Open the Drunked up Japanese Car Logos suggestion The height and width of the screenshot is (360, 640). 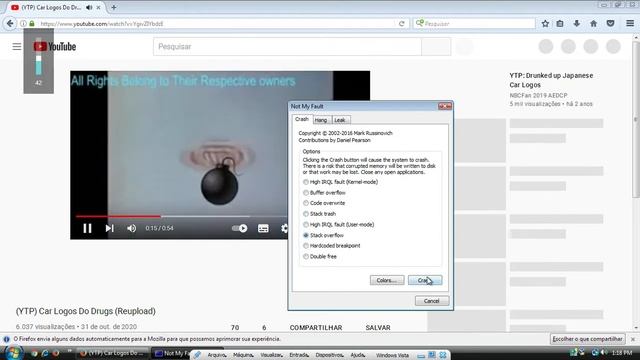pyautogui.click(x=551, y=80)
